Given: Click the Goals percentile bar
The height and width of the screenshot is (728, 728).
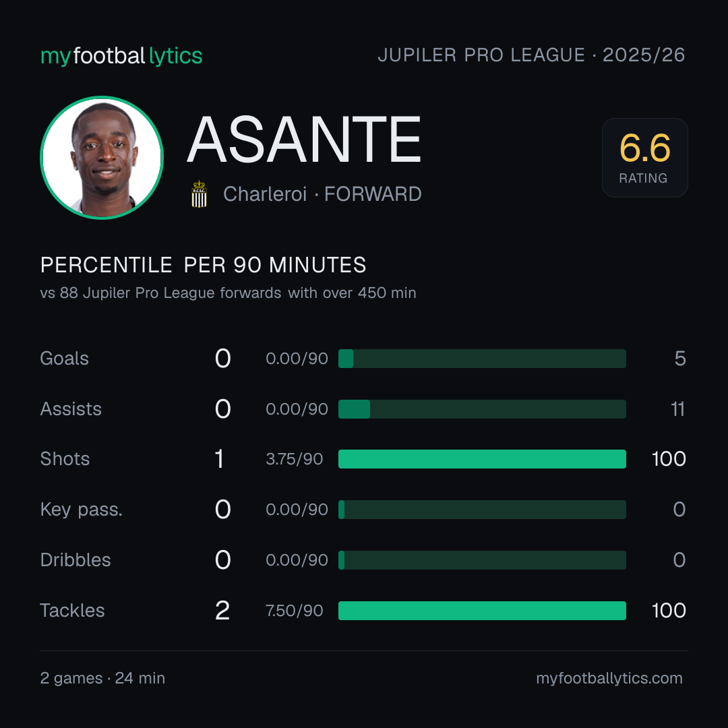Looking at the screenshot, I should click(x=482, y=359).
